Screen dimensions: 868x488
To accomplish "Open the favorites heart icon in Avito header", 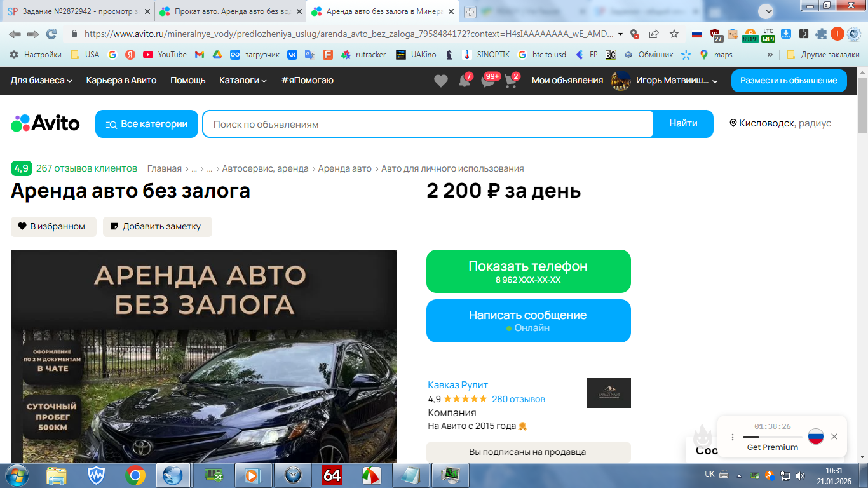I will coord(441,81).
